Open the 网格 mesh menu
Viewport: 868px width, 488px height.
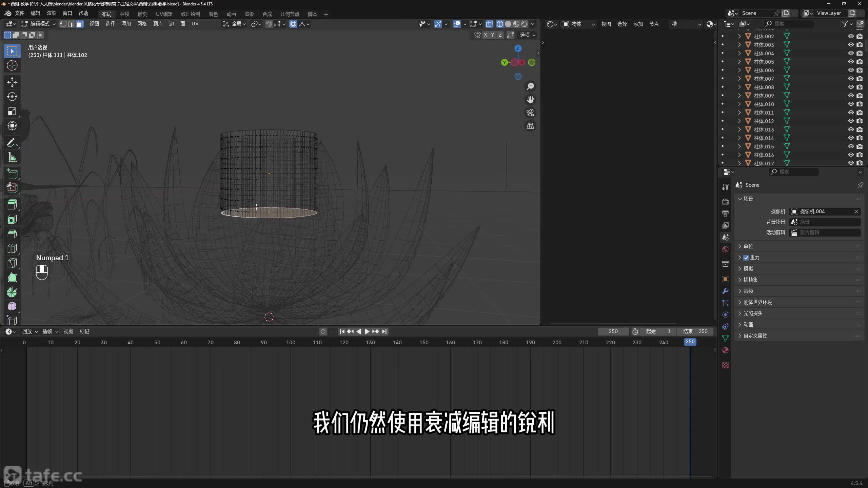point(142,24)
